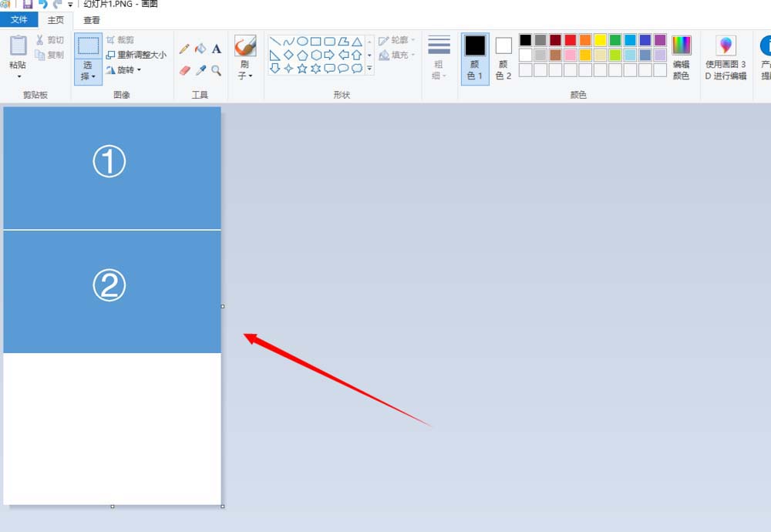The height and width of the screenshot is (532, 771).
Task: Choose the Right triangle shape
Action: pos(275,55)
